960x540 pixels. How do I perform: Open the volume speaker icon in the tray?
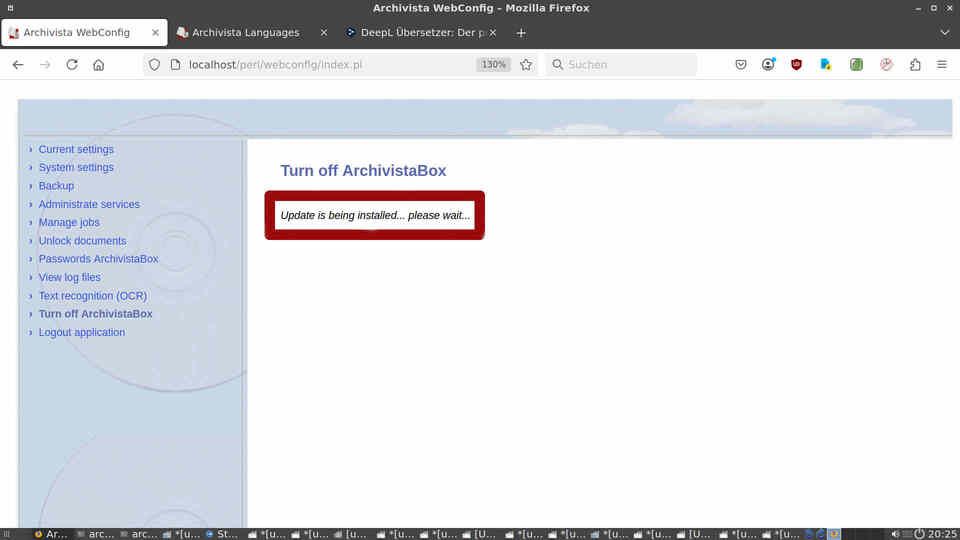pos(896,534)
